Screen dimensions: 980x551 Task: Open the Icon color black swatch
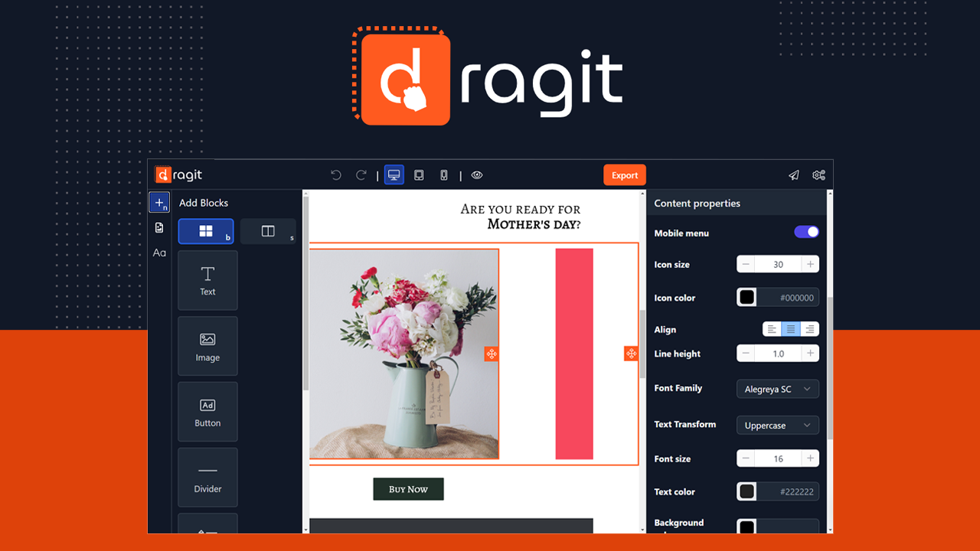[x=746, y=298]
